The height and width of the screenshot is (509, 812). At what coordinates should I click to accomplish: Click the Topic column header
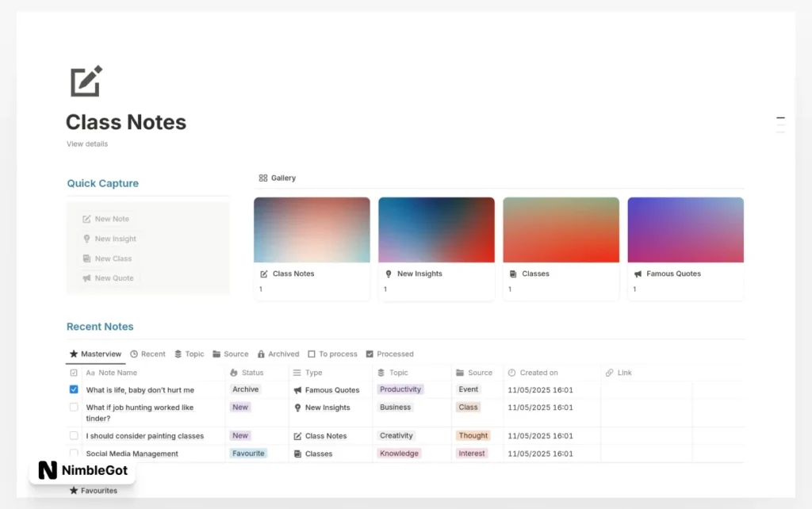(x=393, y=373)
